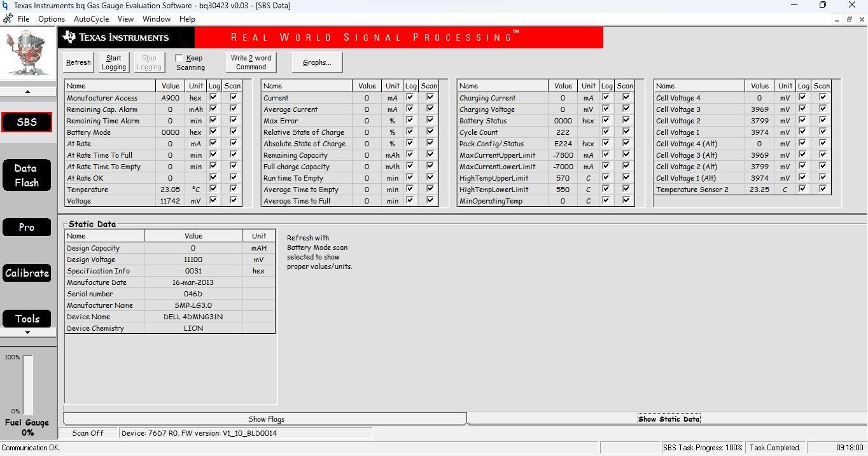Click the Temperature value 23.05
The image size is (868, 456).
[170, 190]
